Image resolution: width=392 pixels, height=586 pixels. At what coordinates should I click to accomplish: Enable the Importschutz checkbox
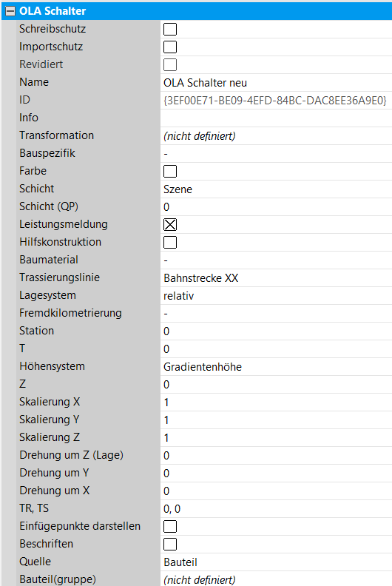click(170, 47)
